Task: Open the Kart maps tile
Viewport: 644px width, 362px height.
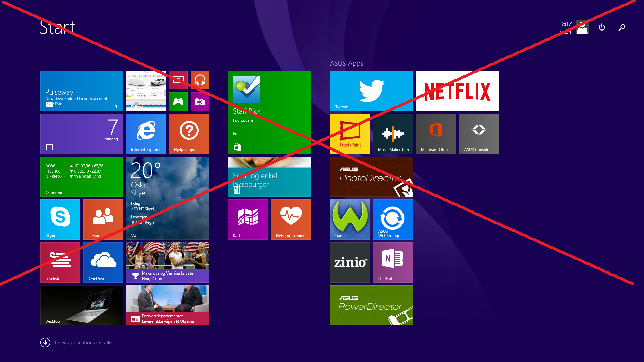Action: point(248,220)
